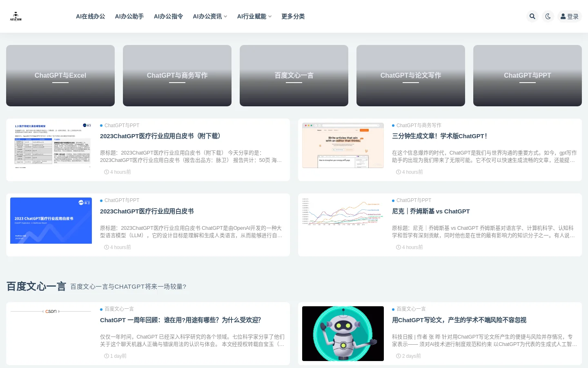The image size is (588, 368).
Task: Click the 百度文心一言 section heading
Action: pos(36,286)
